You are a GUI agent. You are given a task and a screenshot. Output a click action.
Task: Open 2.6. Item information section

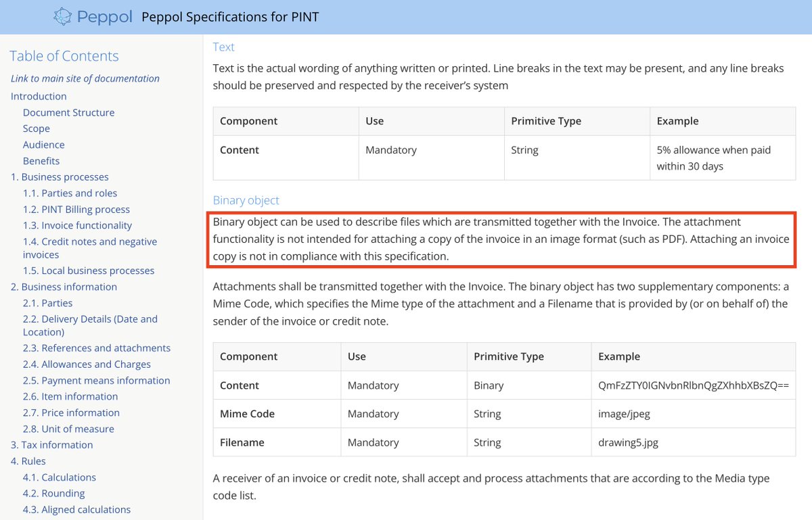(x=70, y=397)
